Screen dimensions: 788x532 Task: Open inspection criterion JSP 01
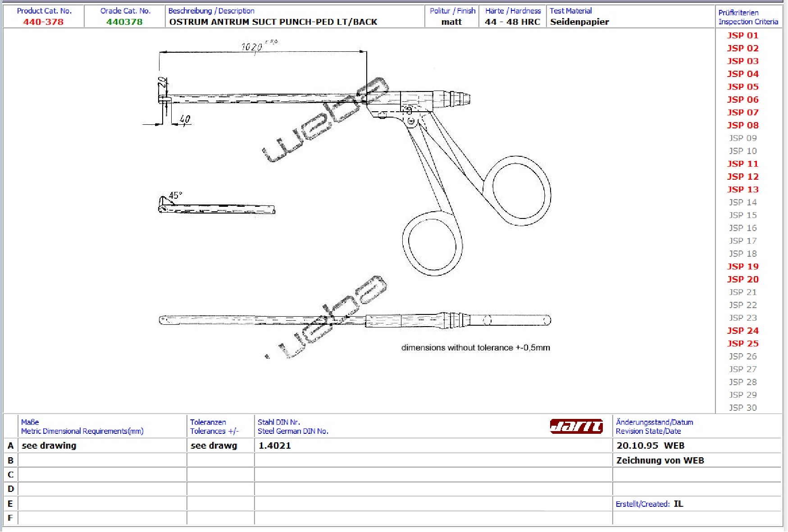coord(742,36)
